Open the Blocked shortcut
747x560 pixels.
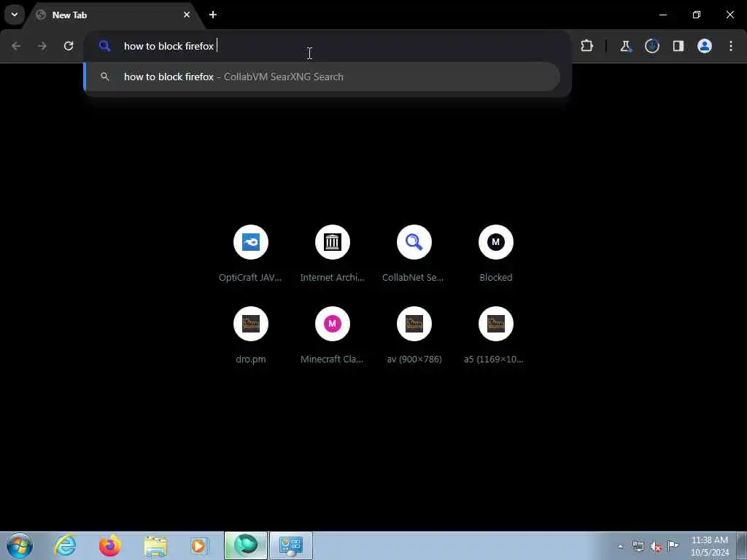pos(496,254)
